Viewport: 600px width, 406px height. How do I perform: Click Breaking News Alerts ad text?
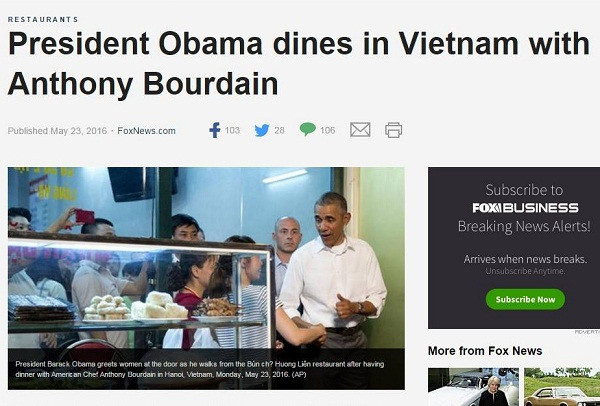524,226
